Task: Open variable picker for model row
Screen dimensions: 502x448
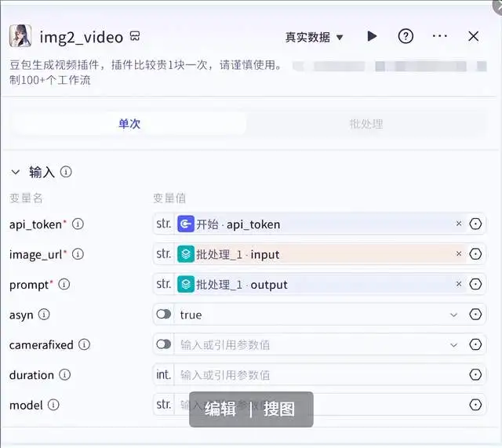Action: point(475,405)
